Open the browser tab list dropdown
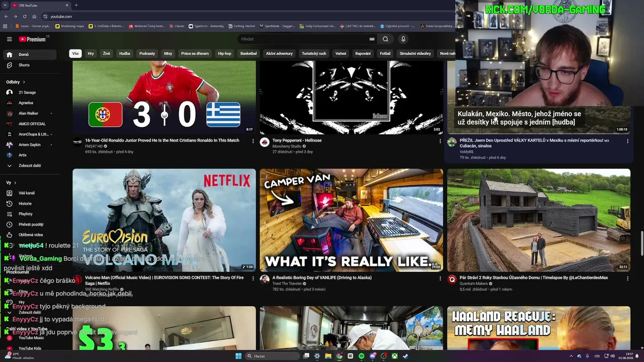 click(5, 5)
